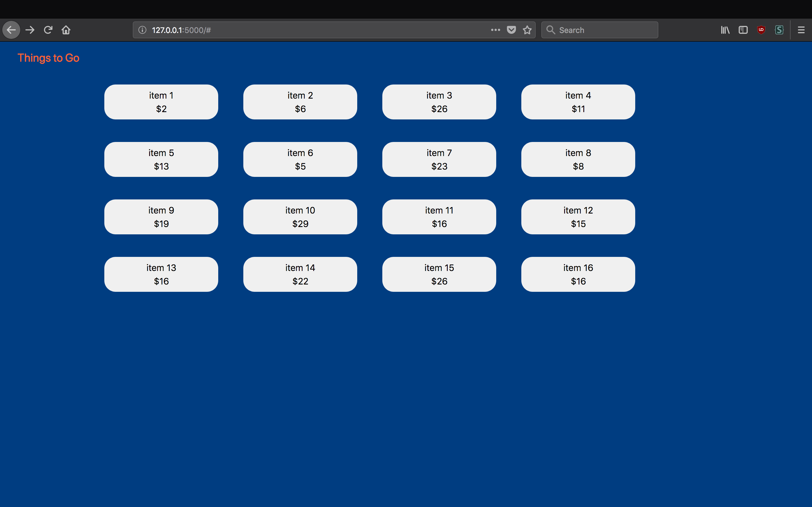Image resolution: width=812 pixels, height=507 pixels.
Task: Open Firefox hamburger menu
Action: [x=801, y=30]
